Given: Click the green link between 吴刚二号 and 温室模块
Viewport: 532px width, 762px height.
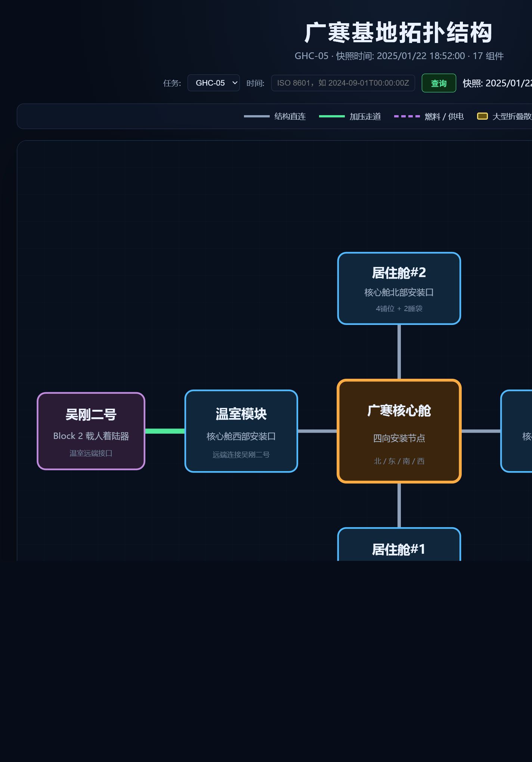Looking at the screenshot, I should tap(165, 431).
